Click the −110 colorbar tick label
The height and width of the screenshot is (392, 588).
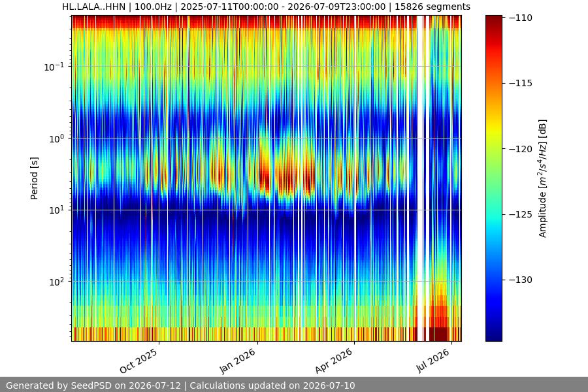point(521,18)
